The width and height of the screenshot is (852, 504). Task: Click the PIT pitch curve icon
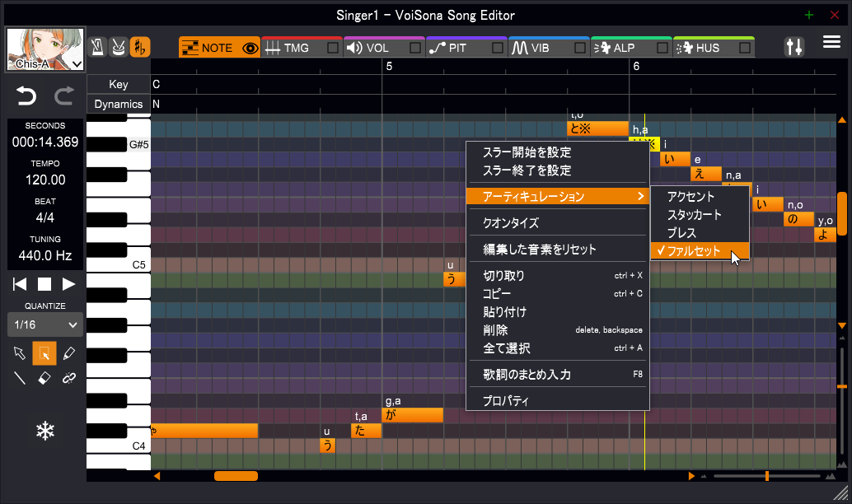coord(437,48)
